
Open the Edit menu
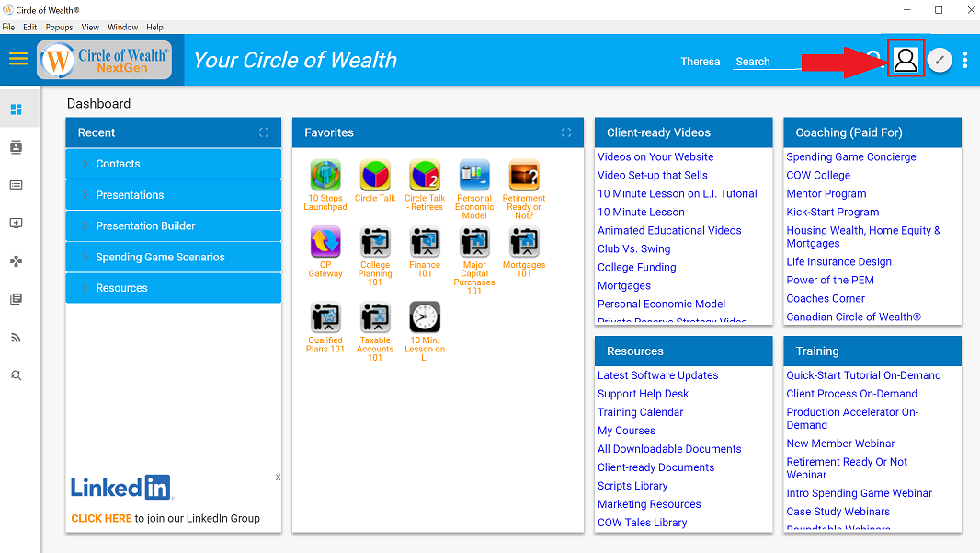point(30,27)
